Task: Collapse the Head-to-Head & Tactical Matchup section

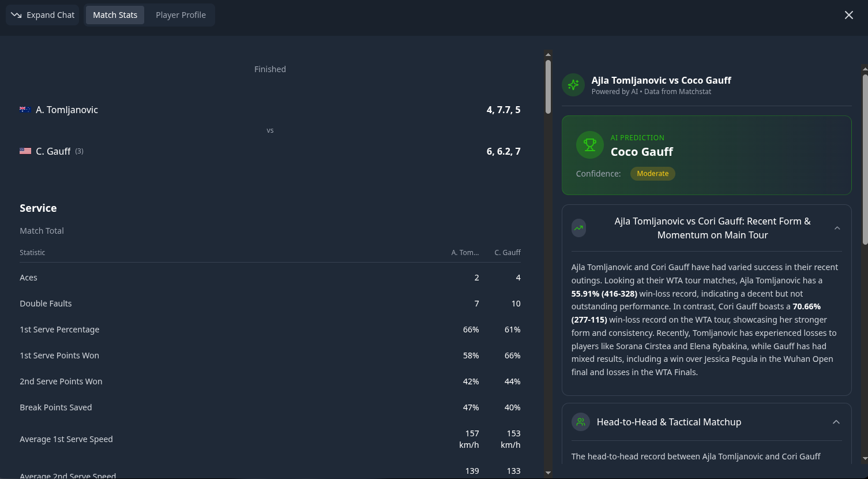Action: pos(836,422)
